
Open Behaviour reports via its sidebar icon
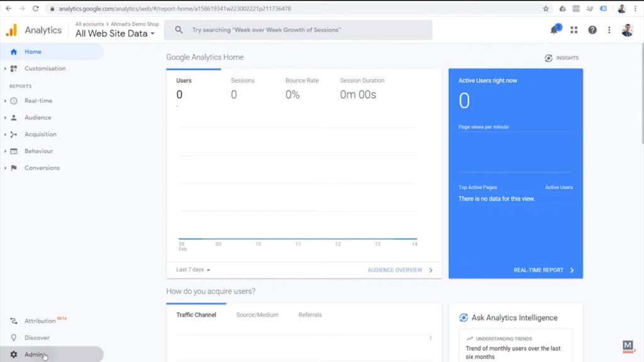pos(14,151)
